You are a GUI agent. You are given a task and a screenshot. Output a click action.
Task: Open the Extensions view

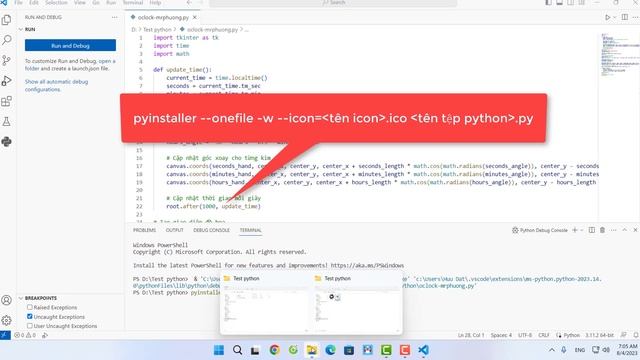pos(7,101)
